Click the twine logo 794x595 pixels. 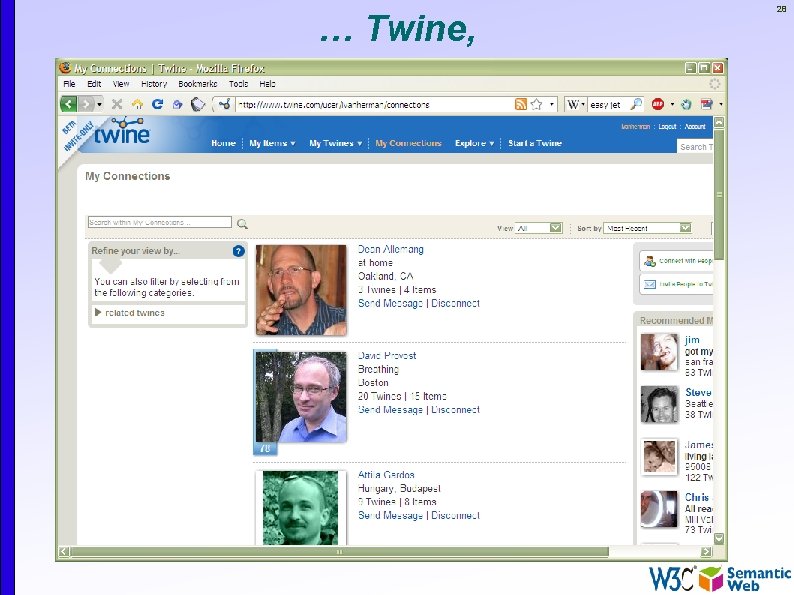(x=122, y=132)
